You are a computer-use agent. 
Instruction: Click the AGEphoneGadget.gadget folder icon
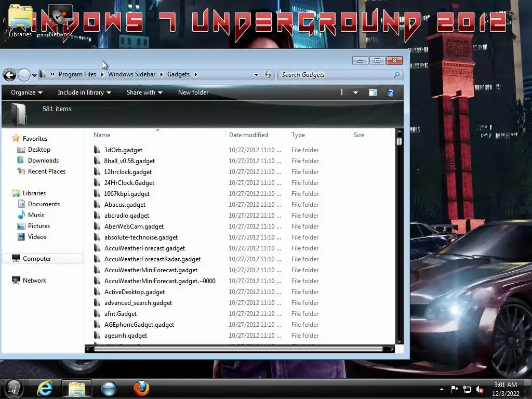pyautogui.click(x=97, y=324)
